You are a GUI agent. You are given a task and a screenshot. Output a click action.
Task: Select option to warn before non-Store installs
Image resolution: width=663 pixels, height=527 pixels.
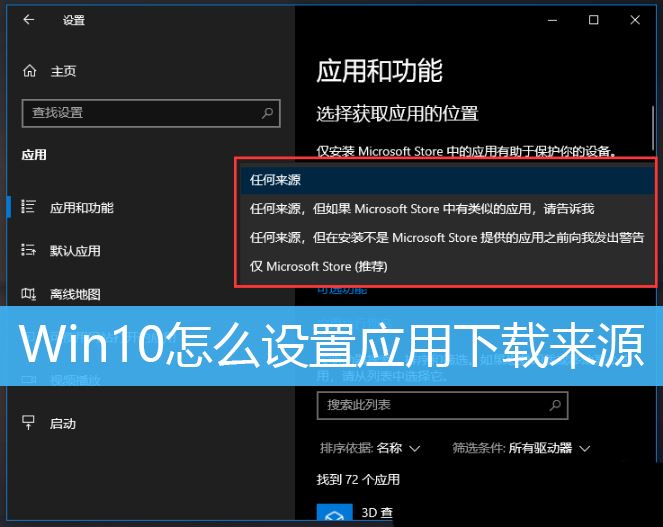point(446,238)
